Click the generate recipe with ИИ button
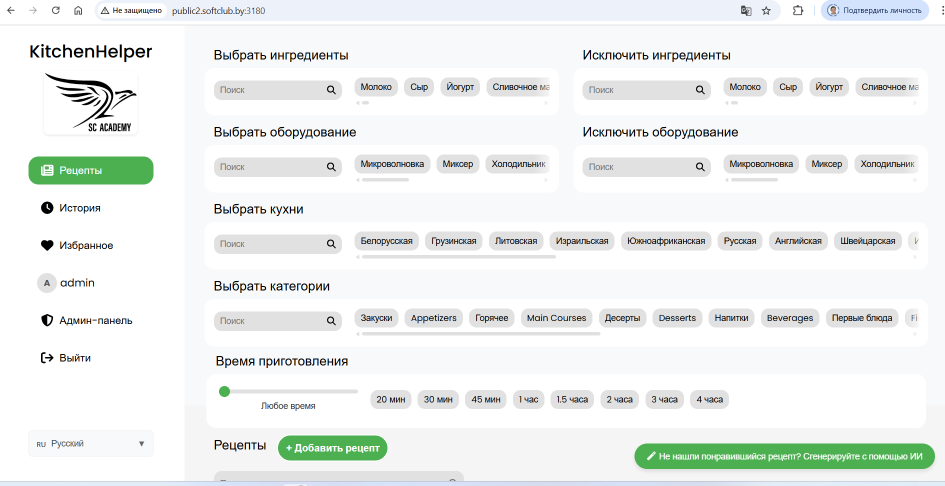Viewport: 945px width, 486px height. coord(784,456)
